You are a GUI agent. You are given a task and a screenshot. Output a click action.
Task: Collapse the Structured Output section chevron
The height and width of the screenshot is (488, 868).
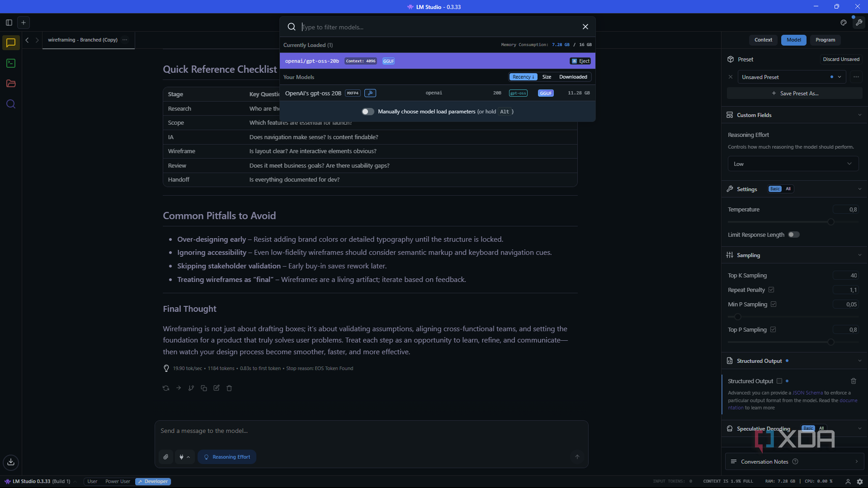(860, 361)
